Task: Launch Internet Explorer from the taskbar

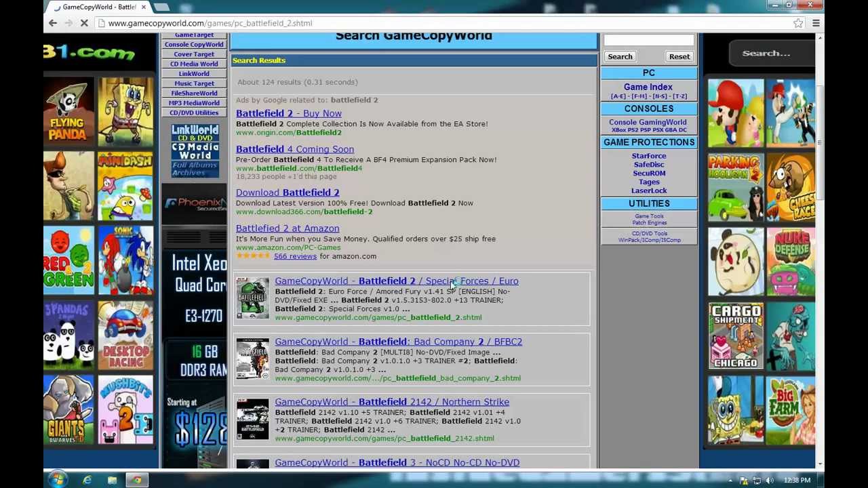Action: 87,480
